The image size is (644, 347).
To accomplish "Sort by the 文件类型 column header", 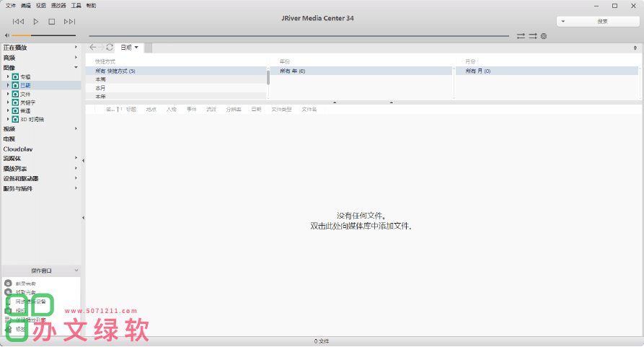I will pyautogui.click(x=281, y=110).
